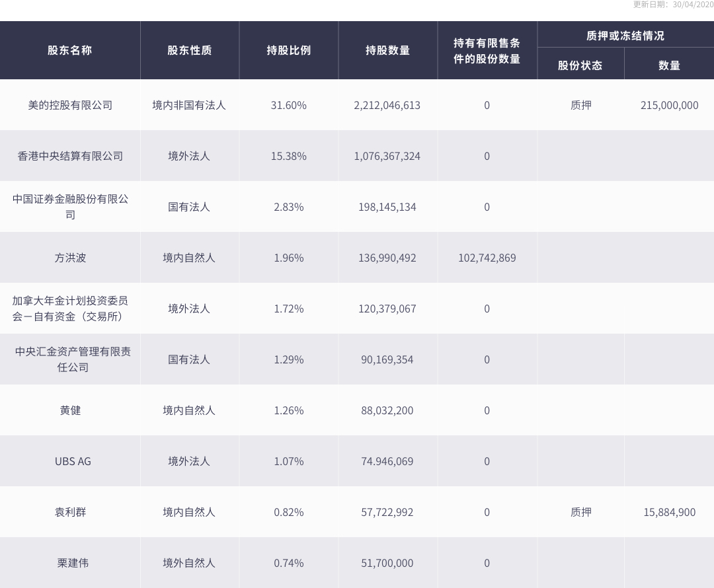Image resolution: width=714 pixels, height=588 pixels.
Task: Click the update date 30/04/2020
Action: (693, 5)
